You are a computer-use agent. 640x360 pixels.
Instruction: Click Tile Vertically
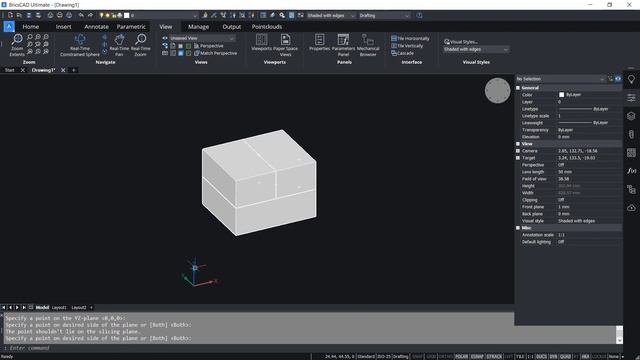pyautogui.click(x=407, y=46)
